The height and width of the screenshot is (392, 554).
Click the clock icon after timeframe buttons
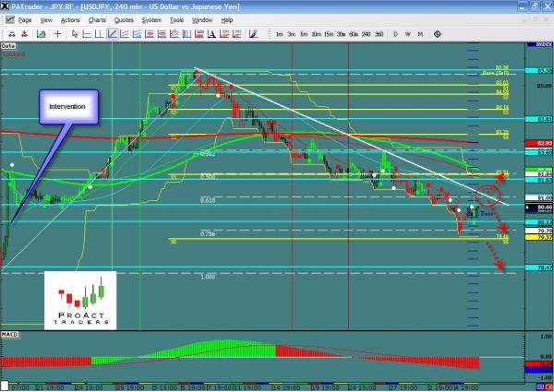[x=436, y=33]
